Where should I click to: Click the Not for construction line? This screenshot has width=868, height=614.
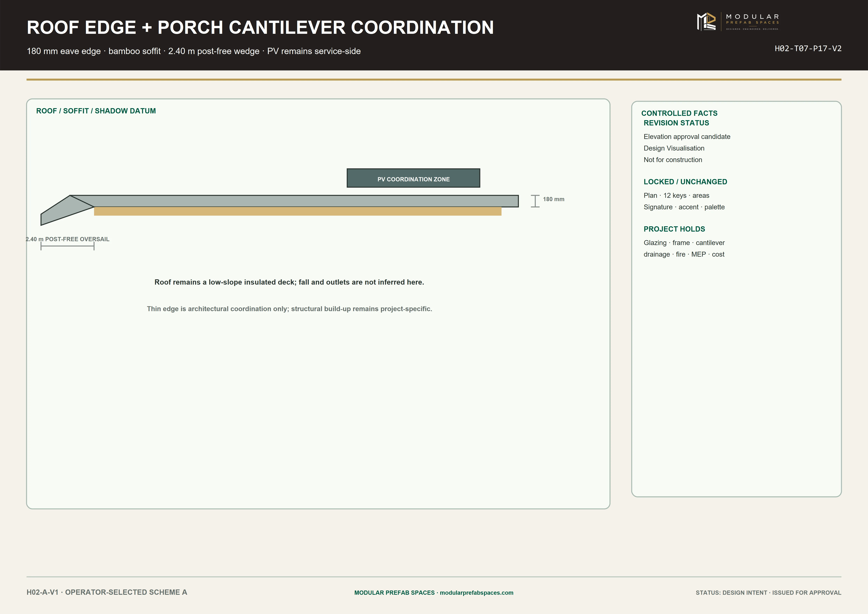673,160
